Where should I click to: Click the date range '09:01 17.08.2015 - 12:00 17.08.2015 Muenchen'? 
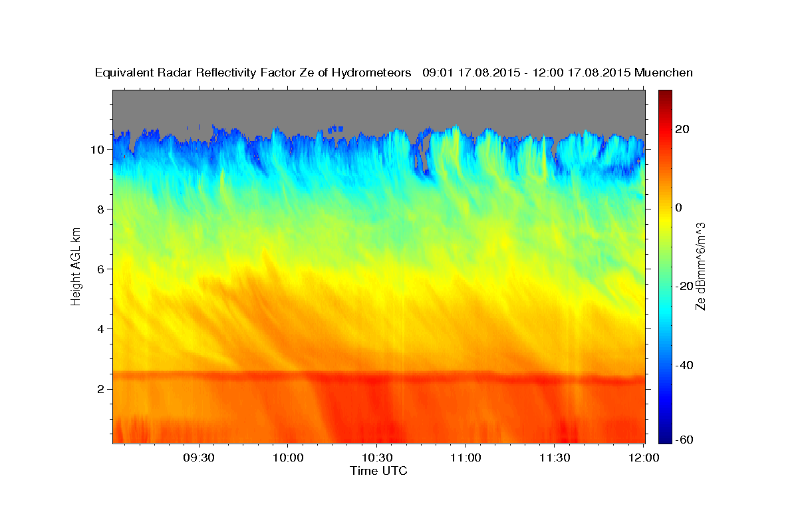click(x=558, y=72)
